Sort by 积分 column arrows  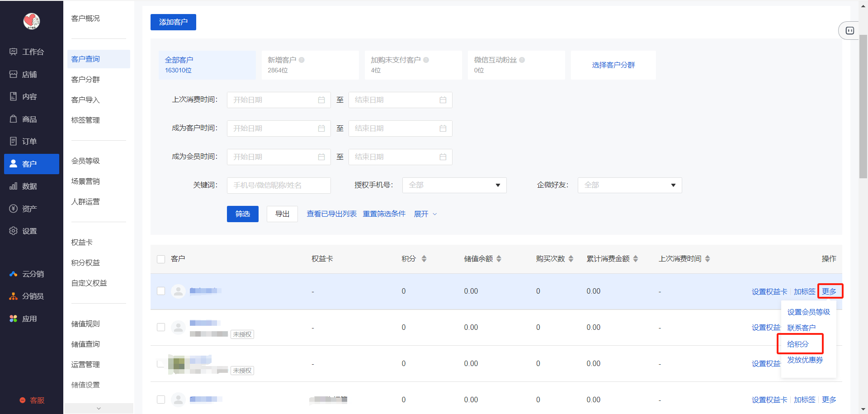pos(424,259)
